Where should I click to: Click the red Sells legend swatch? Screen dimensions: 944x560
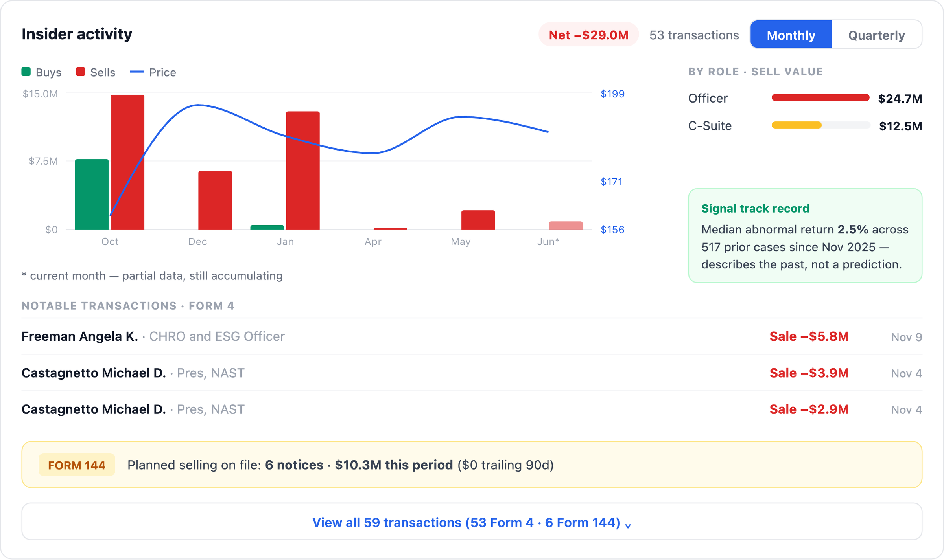(x=81, y=72)
